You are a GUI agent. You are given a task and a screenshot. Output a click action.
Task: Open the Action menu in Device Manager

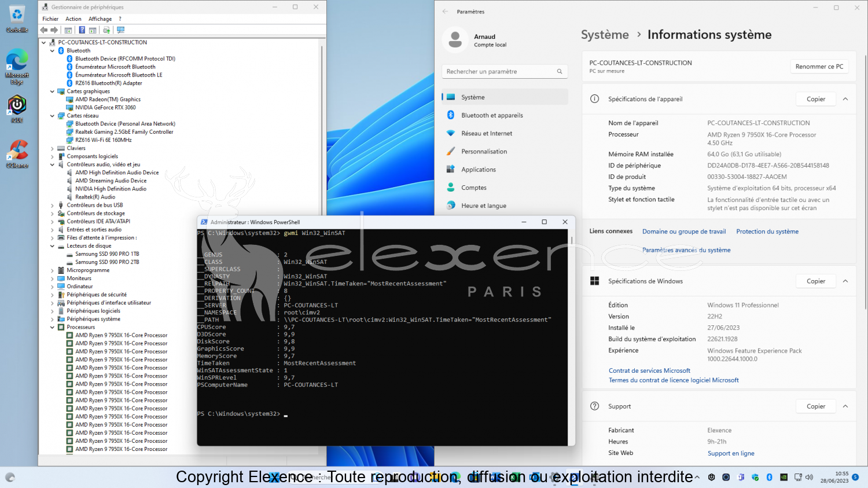tap(73, 19)
